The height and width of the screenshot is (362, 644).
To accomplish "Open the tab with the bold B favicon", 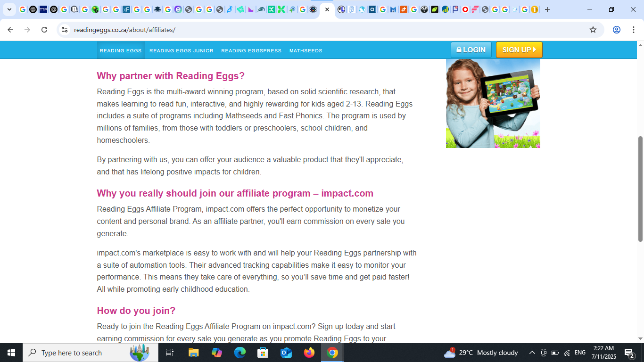I will [74, 9].
